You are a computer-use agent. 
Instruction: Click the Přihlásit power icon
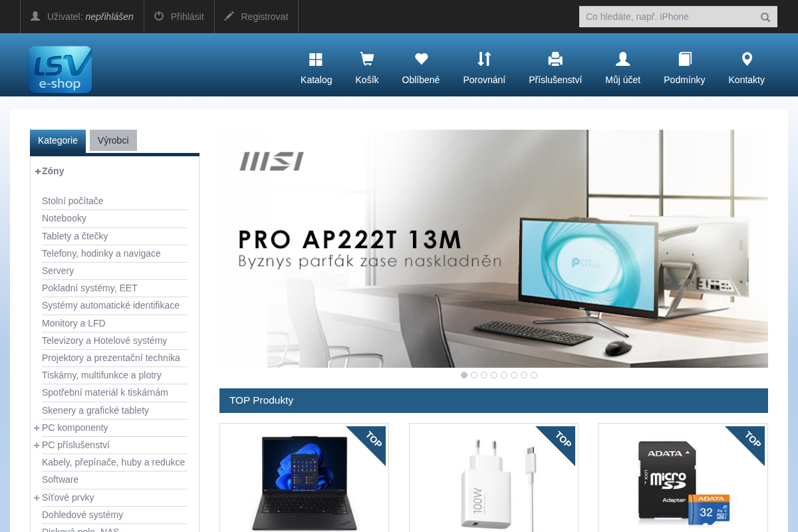click(159, 16)
